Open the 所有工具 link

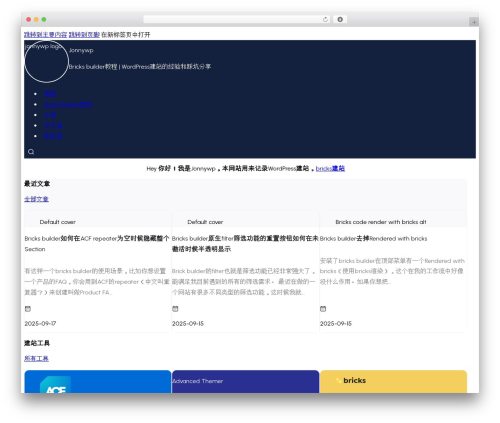pyautogui.click(x=36, y=359)
